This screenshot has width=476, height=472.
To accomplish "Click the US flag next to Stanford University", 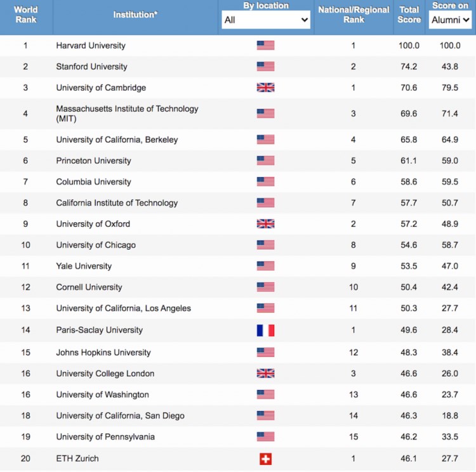I will pyautogui.click(x=266, y=66).
